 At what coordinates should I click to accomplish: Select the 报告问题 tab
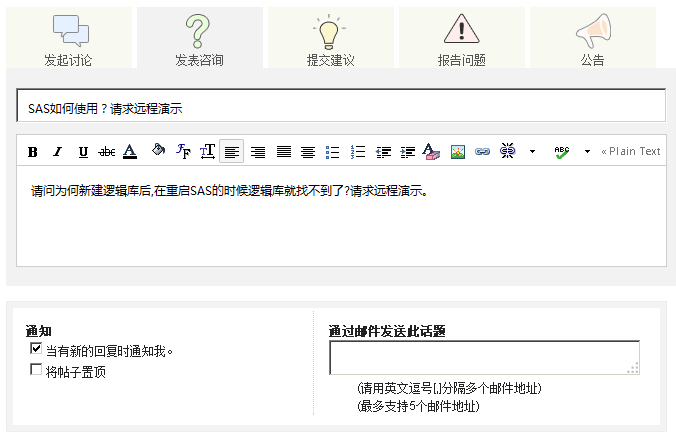click(x=461, y=40)
